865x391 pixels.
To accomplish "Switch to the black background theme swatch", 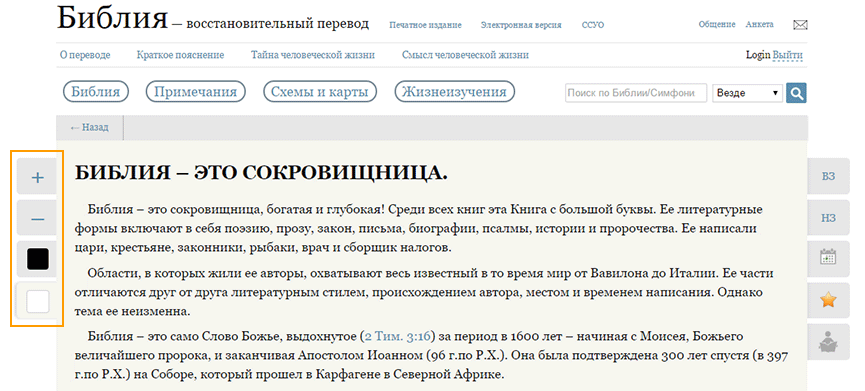I will click(38, 259).
